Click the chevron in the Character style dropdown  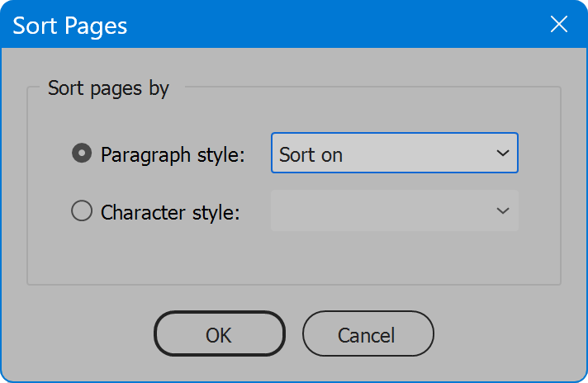[x=502, y=210]
